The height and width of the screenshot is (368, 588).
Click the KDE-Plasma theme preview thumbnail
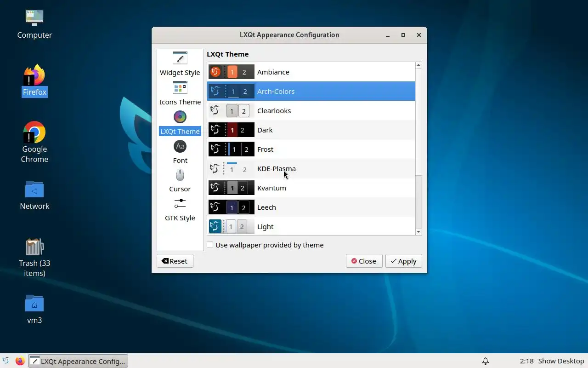pyautogui.click(x=232, y=168)
